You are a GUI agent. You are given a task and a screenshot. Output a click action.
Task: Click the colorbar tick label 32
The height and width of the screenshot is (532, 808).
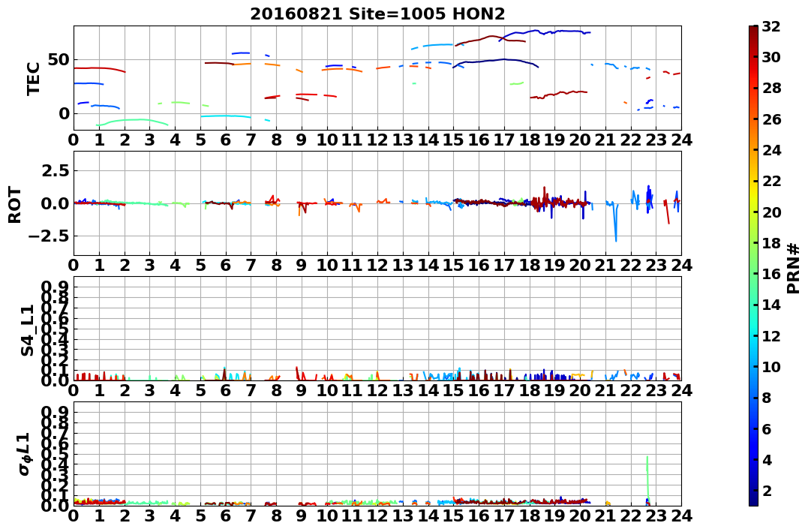click(x=771, y=26)
